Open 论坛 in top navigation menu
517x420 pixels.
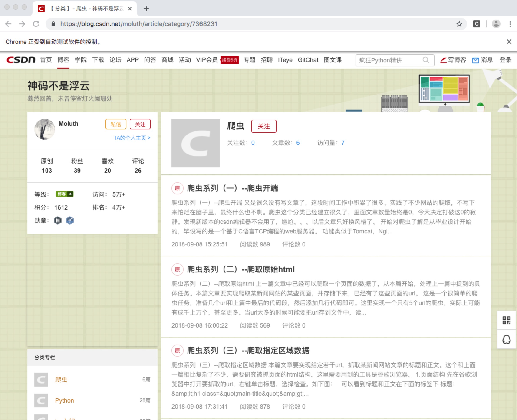115,60
